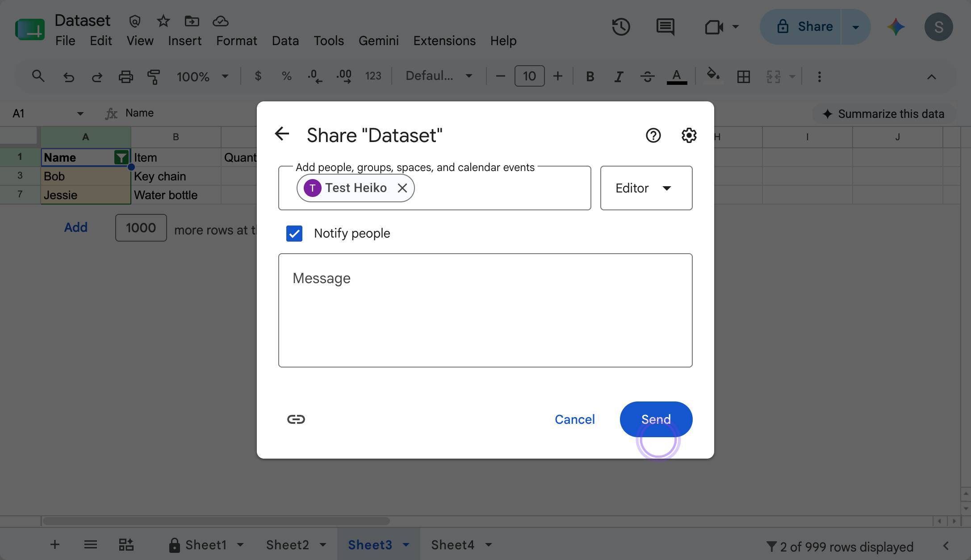971x560 pixels.
Task: Open the name box dropdown arrow
Action: (80, 113)
